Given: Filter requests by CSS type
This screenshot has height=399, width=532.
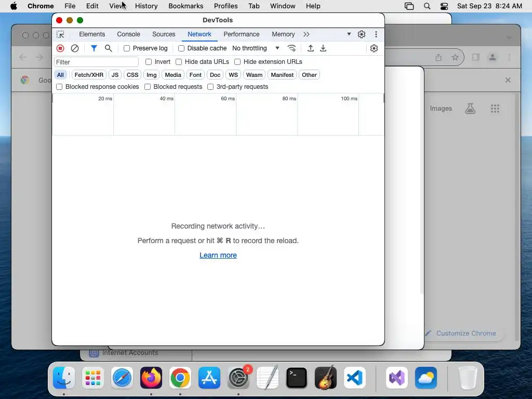Looking at the screenshot, I should pyautogui.click(x=132, y=75).
